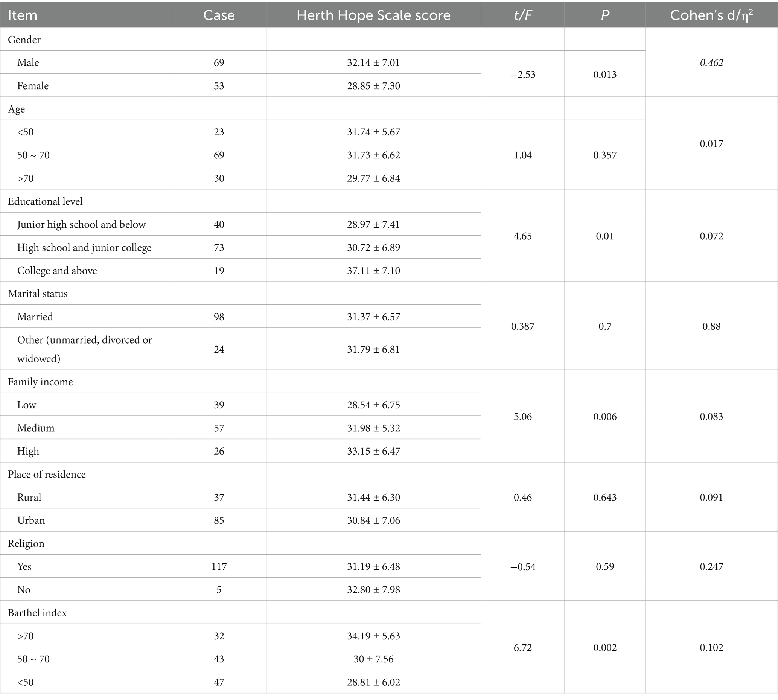Click the Female score "28.85 ± 7.30"
The image size is (778, 700).
click(373, 85)
